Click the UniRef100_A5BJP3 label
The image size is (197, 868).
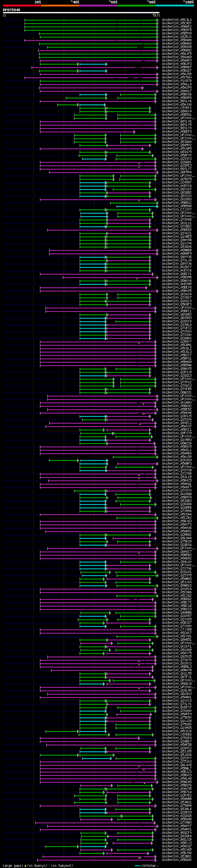[177, 64]
